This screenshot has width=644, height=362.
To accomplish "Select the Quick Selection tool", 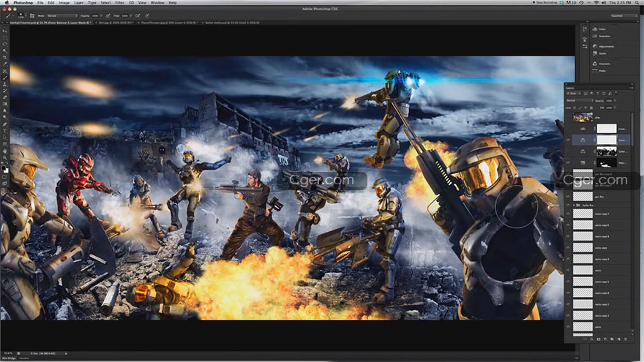I will 4,51.
